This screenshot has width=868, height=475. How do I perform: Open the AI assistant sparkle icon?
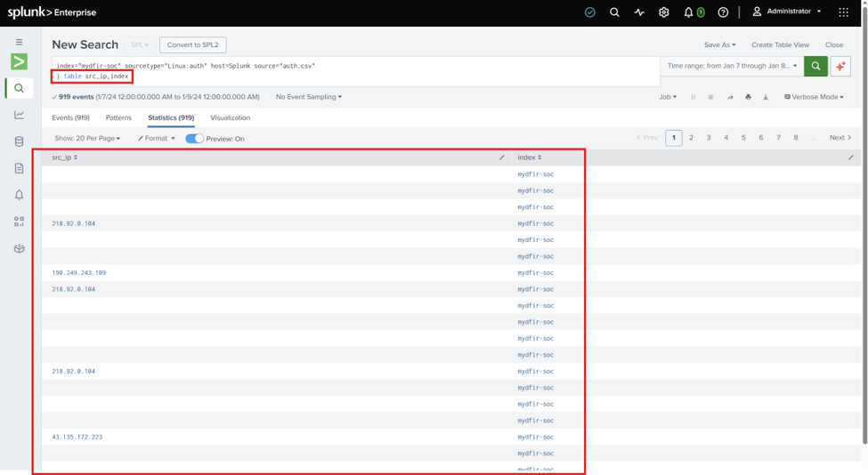tap(840, 66)
